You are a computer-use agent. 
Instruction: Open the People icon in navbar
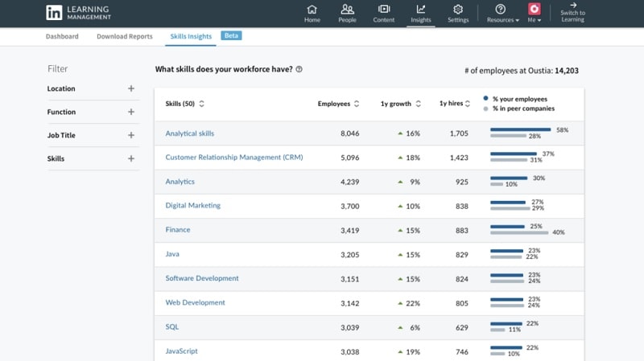[348, 10]
